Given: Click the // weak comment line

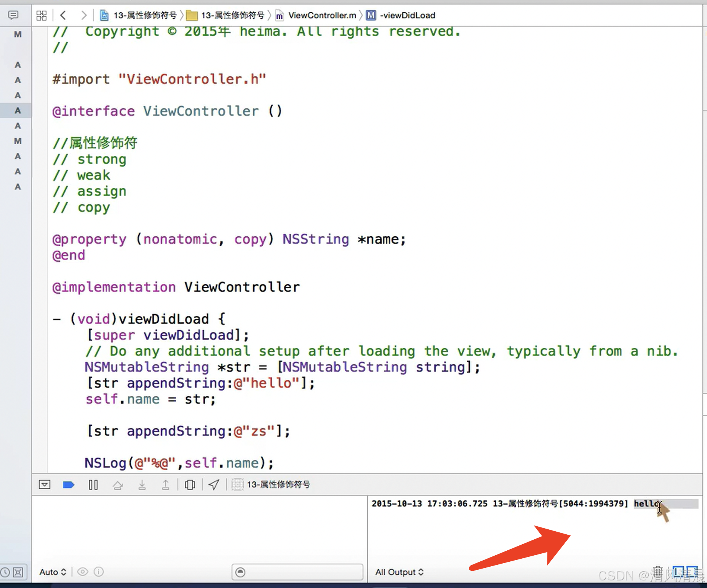Looking at the screenshot, I should click(x=82, y=175).
